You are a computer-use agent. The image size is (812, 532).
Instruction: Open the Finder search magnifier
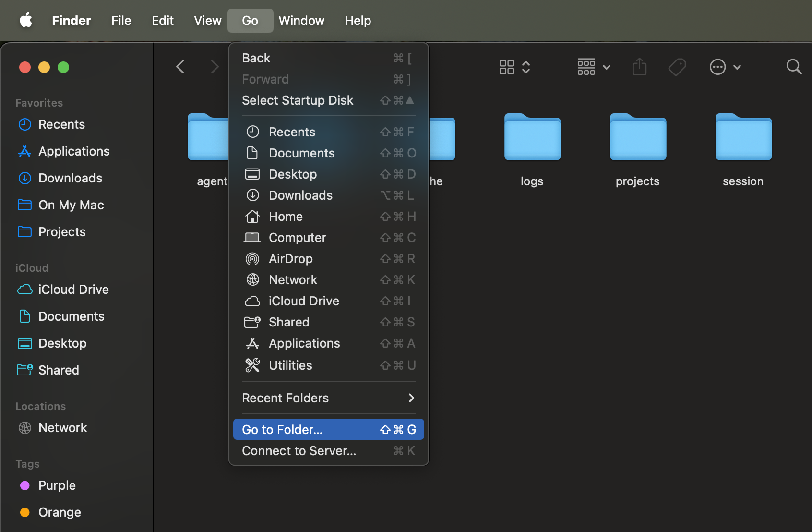794,67
